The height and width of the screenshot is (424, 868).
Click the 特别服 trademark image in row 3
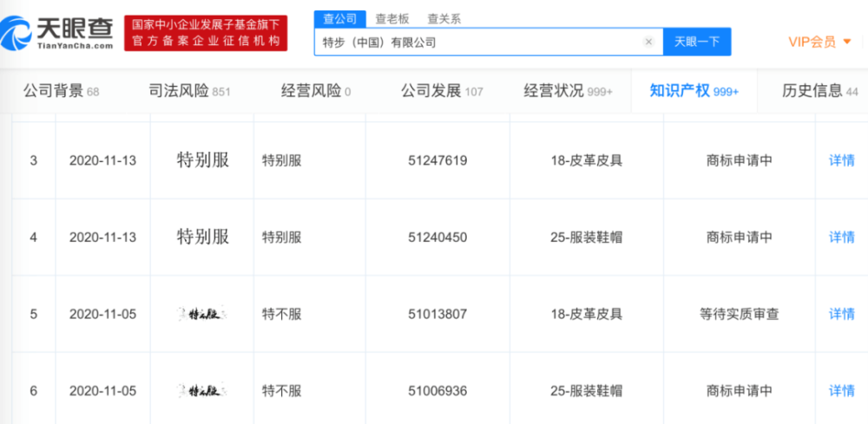(202, 160)
